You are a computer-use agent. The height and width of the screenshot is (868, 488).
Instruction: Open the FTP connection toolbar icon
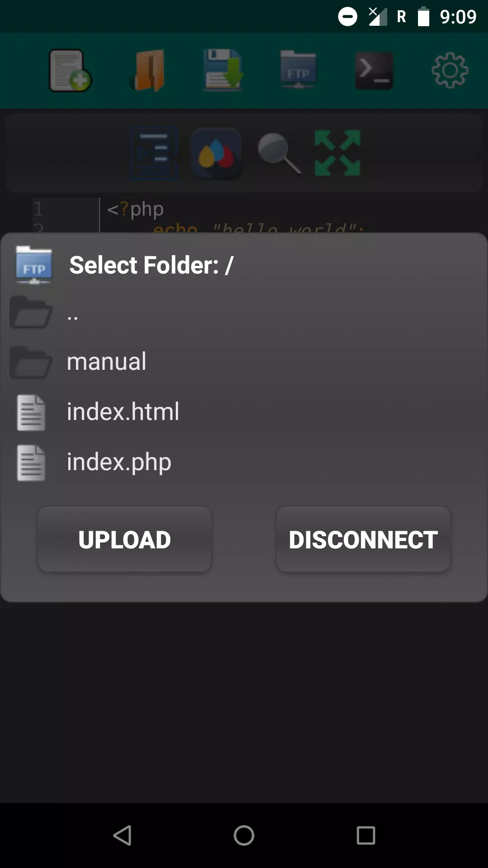point(298,70)
